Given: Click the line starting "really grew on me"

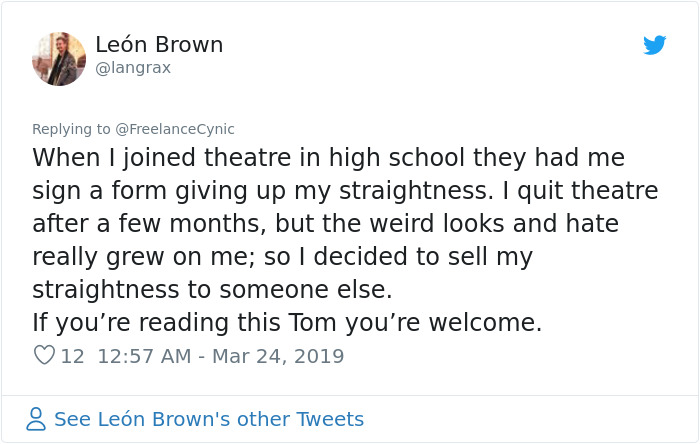Looking at the screenshot, I should (x=282, y=256).
